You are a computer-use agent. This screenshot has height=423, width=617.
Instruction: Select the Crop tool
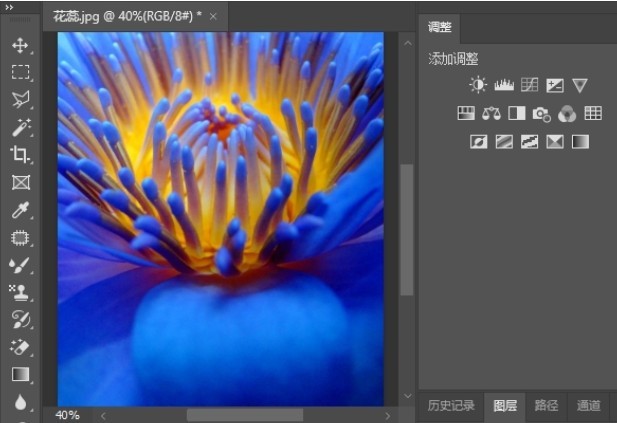19,154
